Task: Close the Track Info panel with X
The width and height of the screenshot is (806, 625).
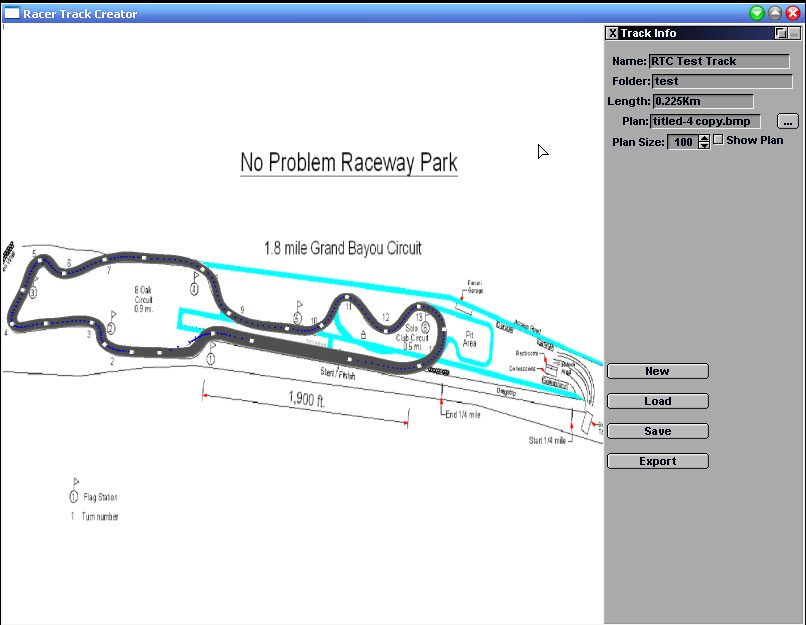Action: [612, 33]
